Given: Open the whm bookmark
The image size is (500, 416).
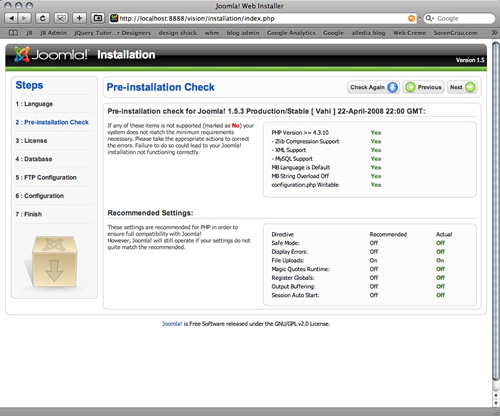Looking at the screenshot, I should pyautogui.click(x=212, y=33).
